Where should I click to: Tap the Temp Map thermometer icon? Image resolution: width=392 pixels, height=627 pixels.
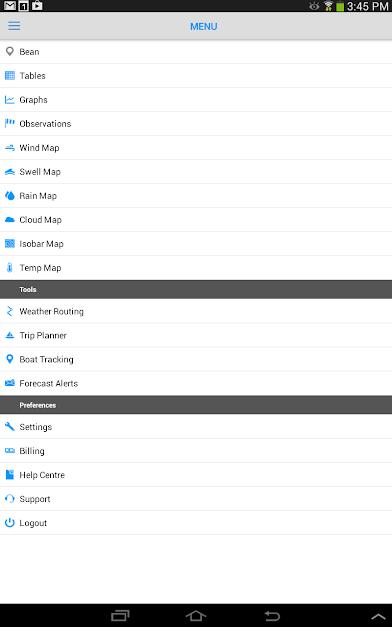click(10, 268)
